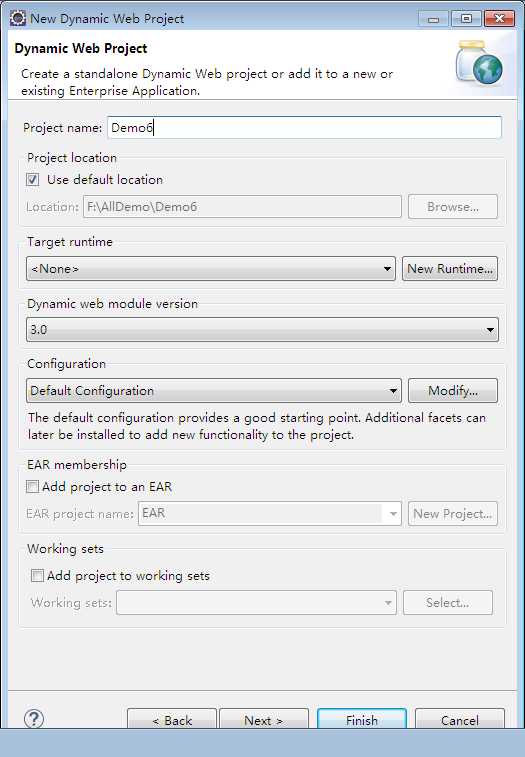
Task: Click the Finish button
Action: [x=362, y=719]
